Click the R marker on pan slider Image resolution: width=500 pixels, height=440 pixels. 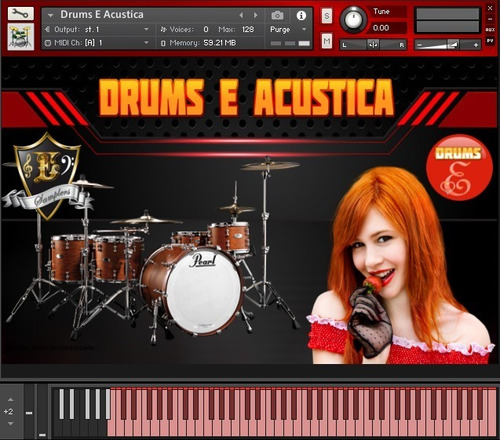click(x=402, y=45)
